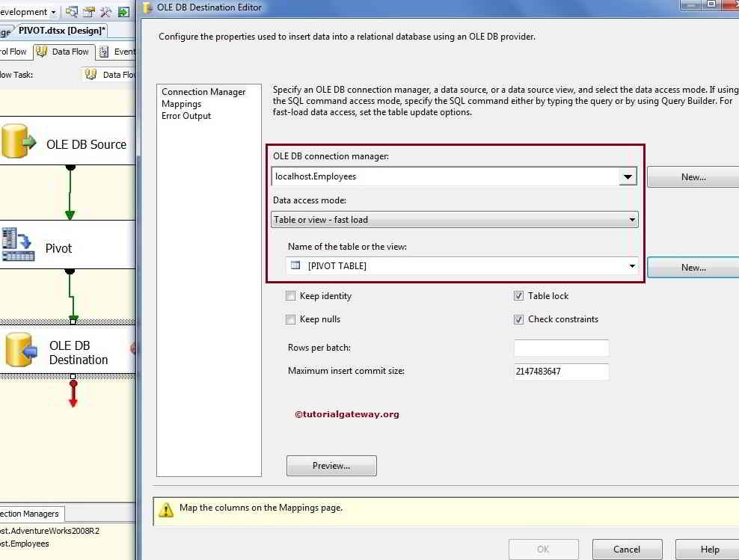Click the Solution Explorer toolbar icon
739x560 pixels.
[72, 12]
